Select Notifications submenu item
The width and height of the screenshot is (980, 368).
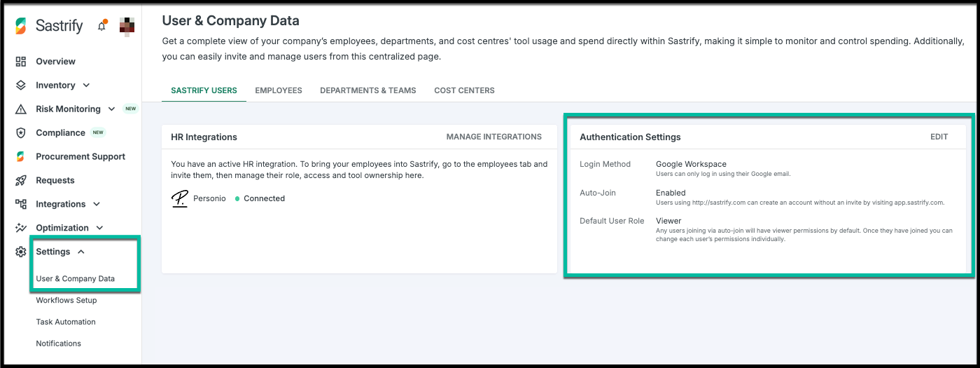coord(59,344)
